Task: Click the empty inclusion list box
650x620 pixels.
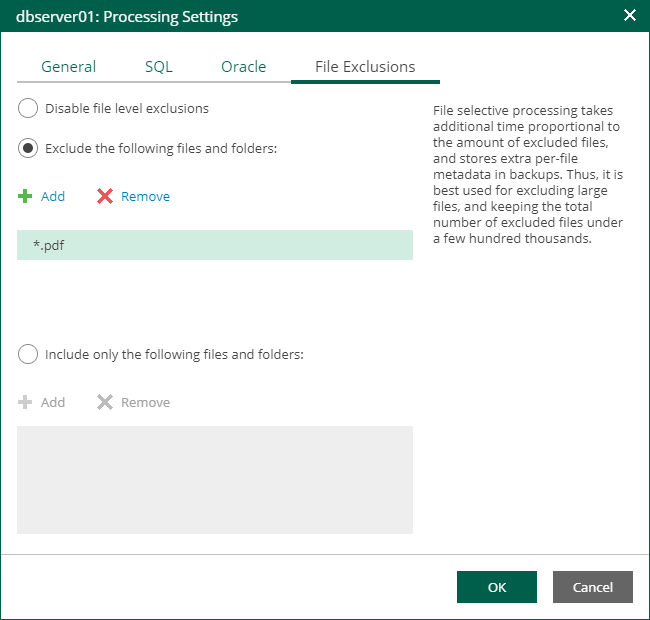Action: pyautogui.click(x=214, y=480)
